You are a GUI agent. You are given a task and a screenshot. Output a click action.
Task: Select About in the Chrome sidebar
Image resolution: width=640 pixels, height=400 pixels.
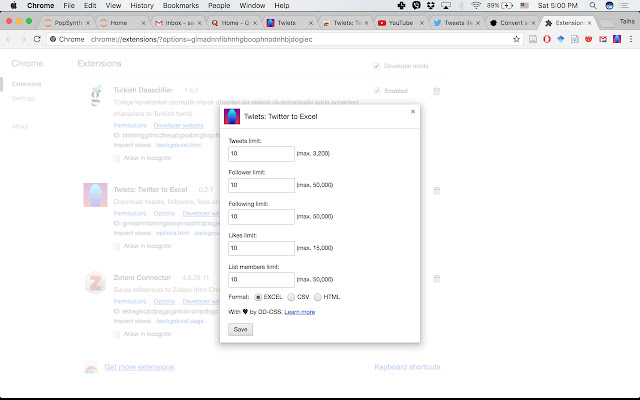coord(20,126)
